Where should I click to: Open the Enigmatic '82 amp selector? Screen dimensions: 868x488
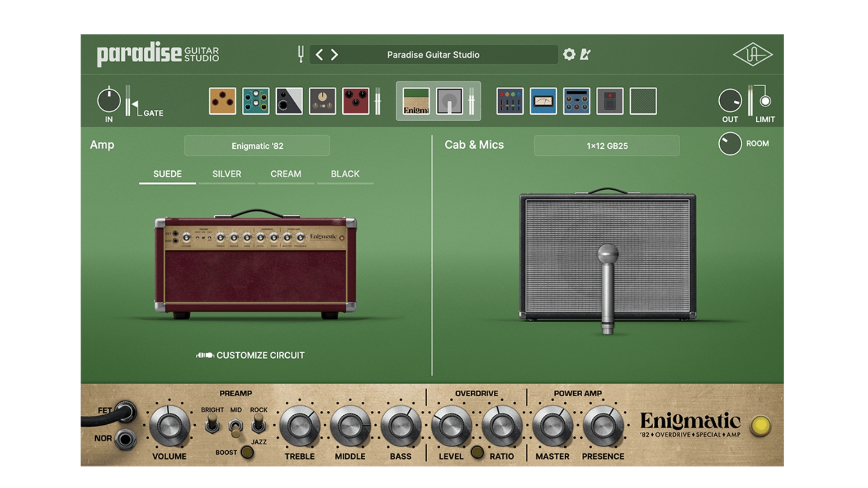[x=257, y=145]
